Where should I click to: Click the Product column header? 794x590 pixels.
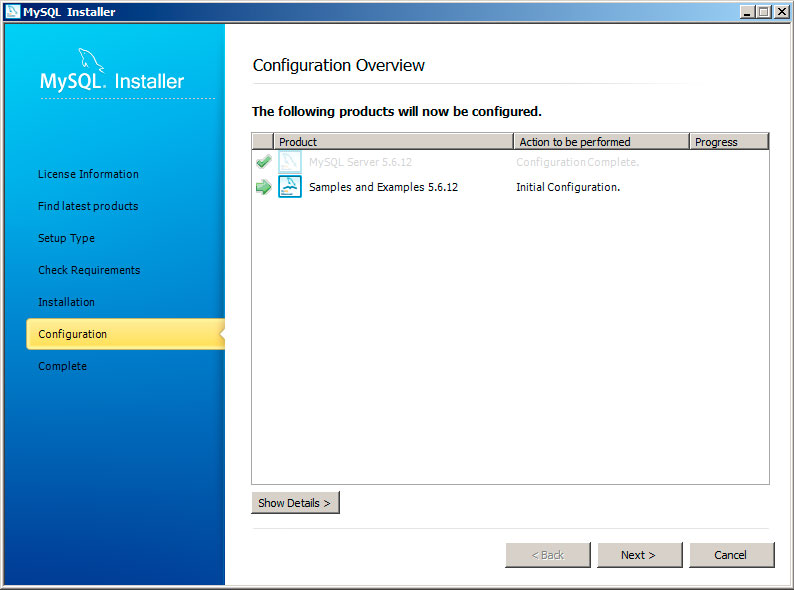393,142
